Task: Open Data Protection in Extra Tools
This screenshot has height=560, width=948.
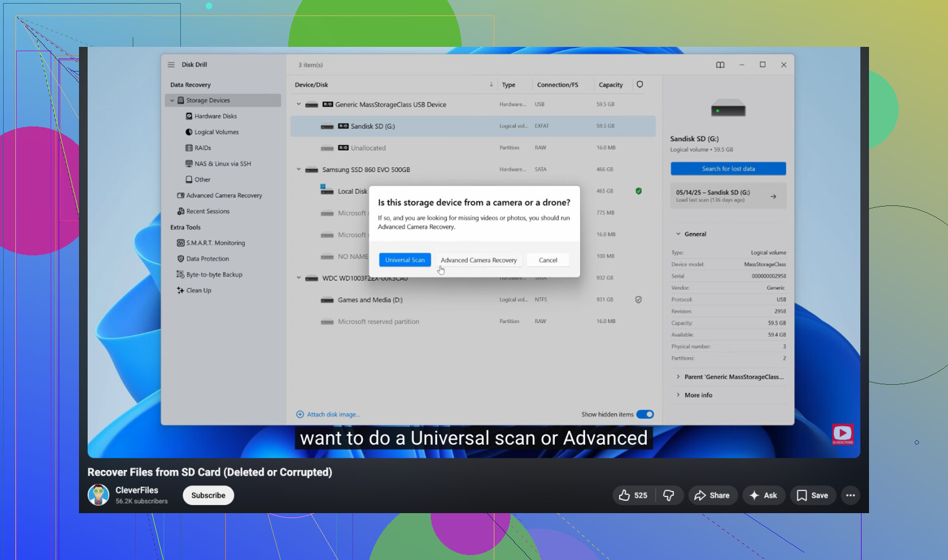Action: pos(207,259)
